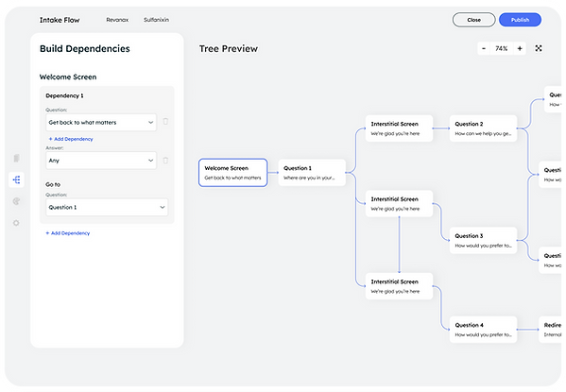Zoom out the tree preview
Image resolution: width=566 pixels, height=392 pixels.
[x=484, y=48]
